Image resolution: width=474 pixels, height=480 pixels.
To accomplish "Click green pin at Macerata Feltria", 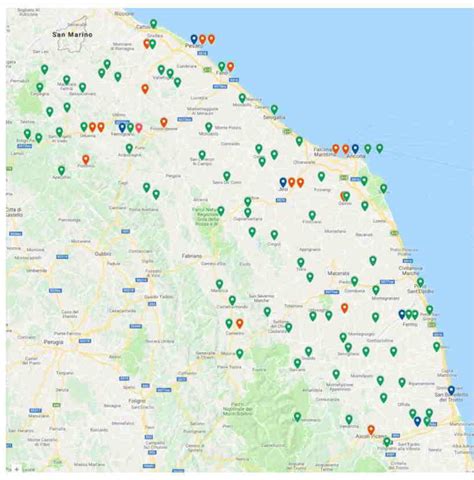I will point(67,80).
